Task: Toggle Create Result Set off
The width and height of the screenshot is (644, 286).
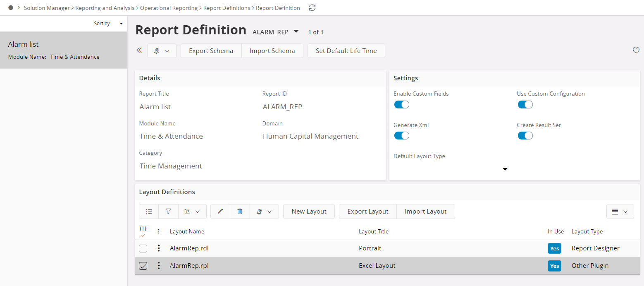Action: [x=525, y=135]
